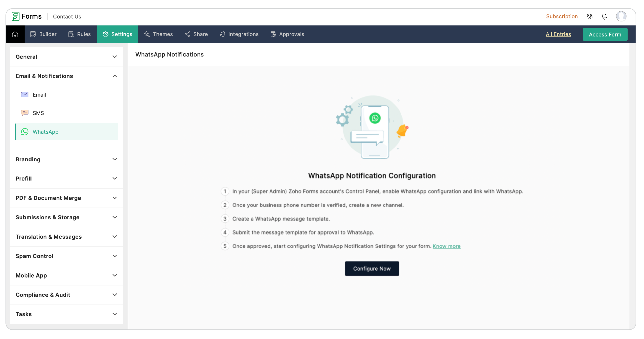The height and width of the screenshot is (339, 644).
Task: Click the Rules tab icon
Action: pos(71,34)
